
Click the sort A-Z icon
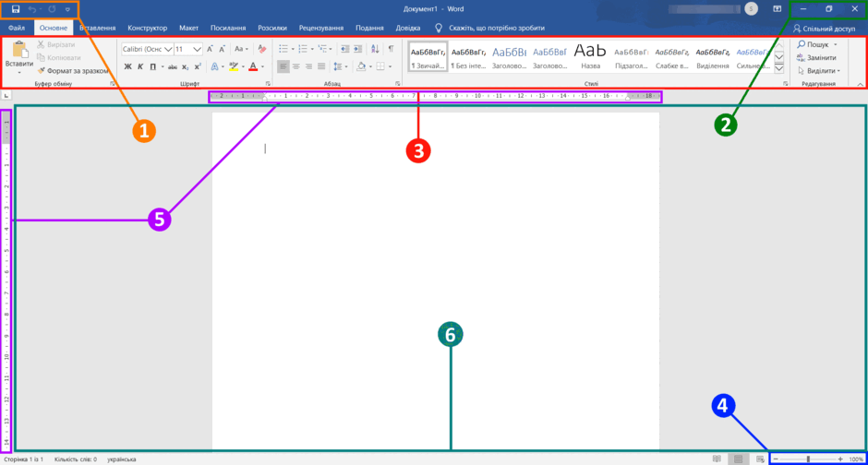(375, 49)
